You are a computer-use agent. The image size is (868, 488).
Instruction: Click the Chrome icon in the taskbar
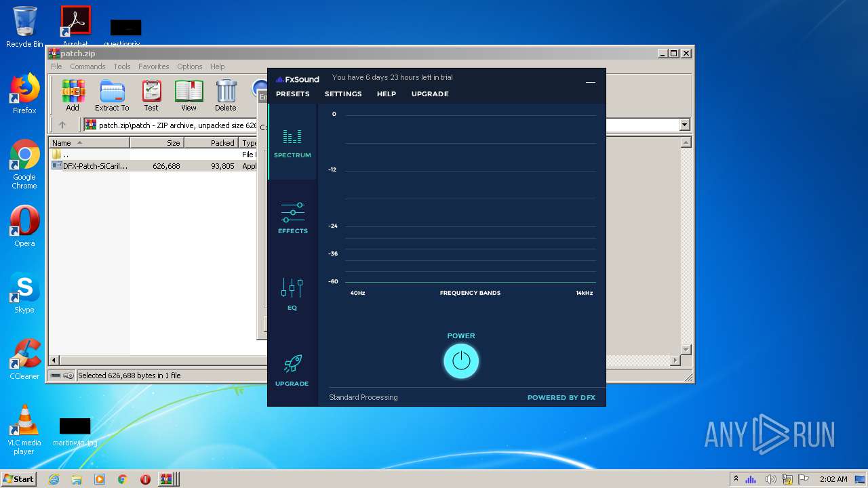(x=123, y=479)
